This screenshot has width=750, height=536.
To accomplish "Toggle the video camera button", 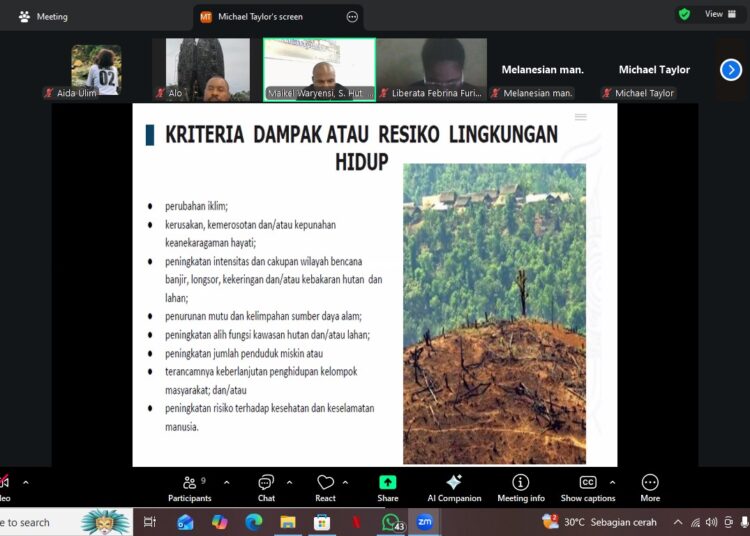I will (x=5, y=489).
